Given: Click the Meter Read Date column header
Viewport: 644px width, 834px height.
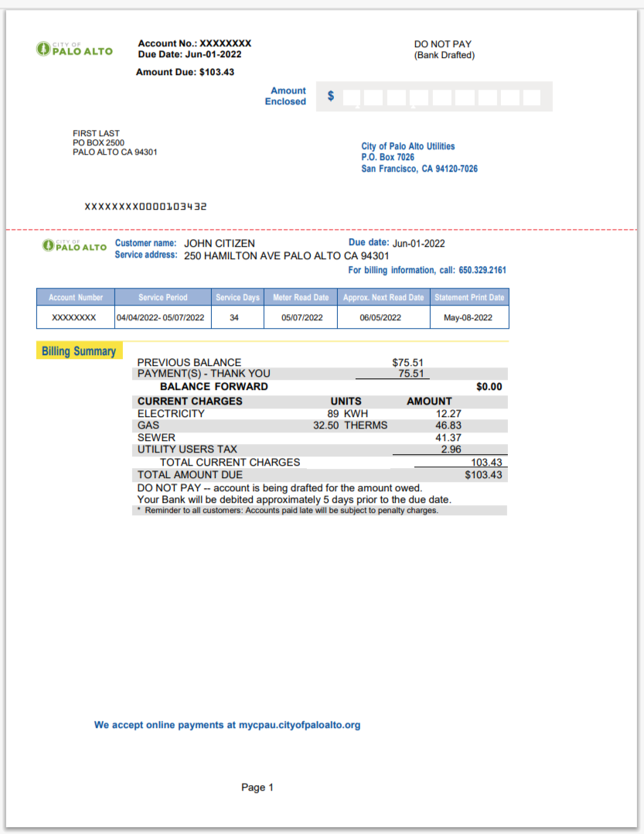Looking at the screenshot, I should (x=301, y=297).
